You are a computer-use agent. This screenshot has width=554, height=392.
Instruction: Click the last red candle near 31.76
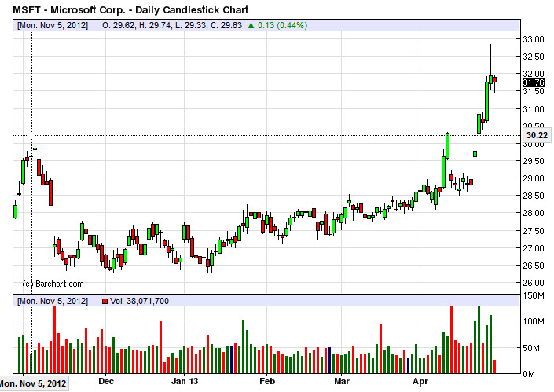pyautogui.click(x=494, y=80)
